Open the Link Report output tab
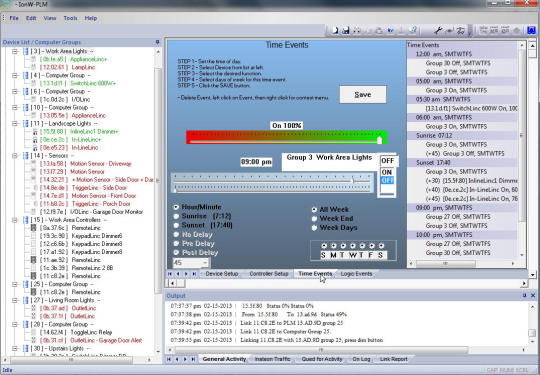540x375 pixels. tap(394, 359)
